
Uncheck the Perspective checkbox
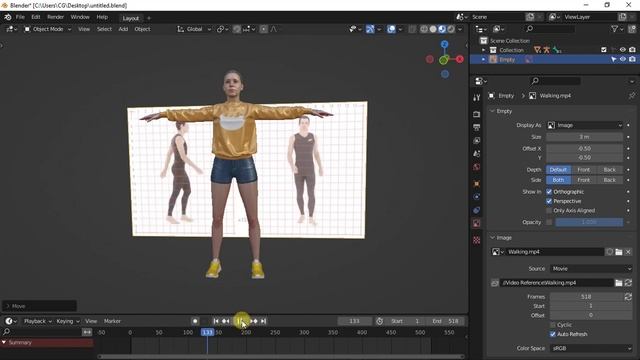coord(549,201)
